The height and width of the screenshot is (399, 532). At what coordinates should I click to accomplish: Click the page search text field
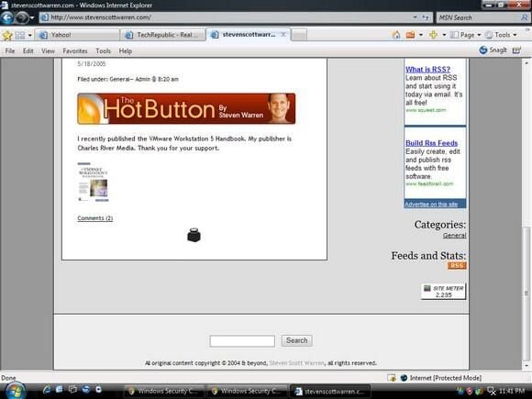[242, 340]
